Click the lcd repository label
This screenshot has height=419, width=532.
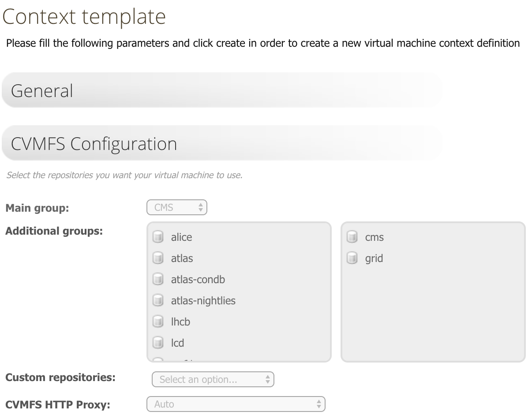[178, 343]
